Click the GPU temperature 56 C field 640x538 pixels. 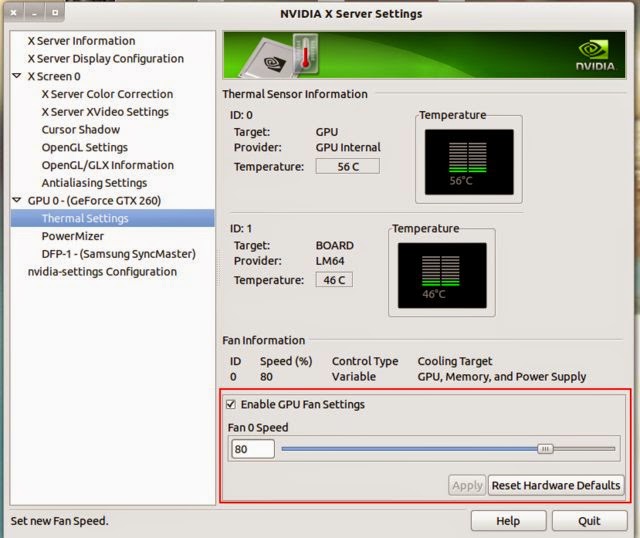coord(348,167)
